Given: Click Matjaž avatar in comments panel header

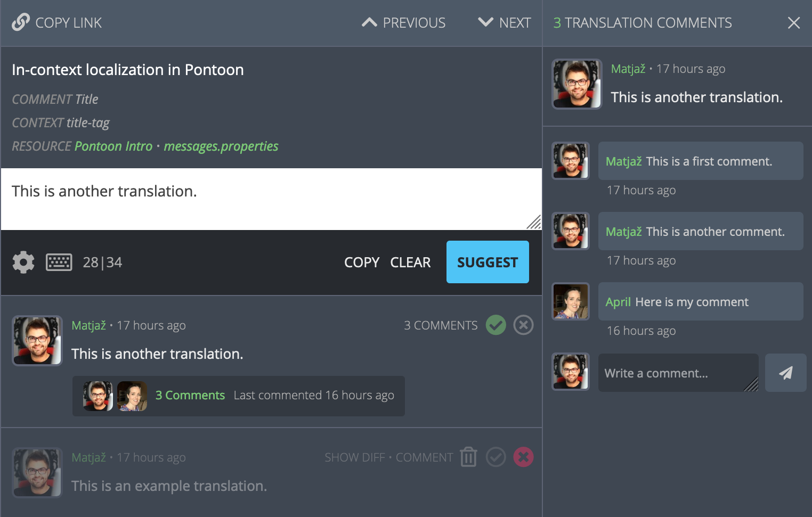Looking at the screenshot, I should point(577,84).
